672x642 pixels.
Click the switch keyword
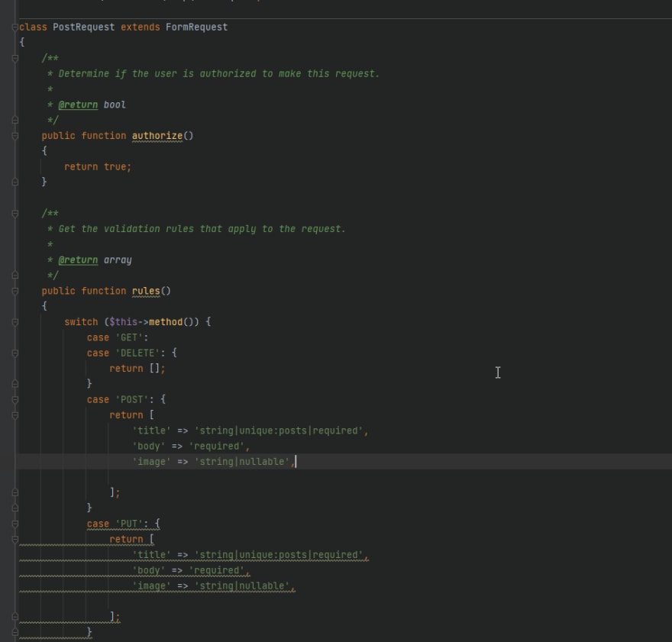coord(81,321)
